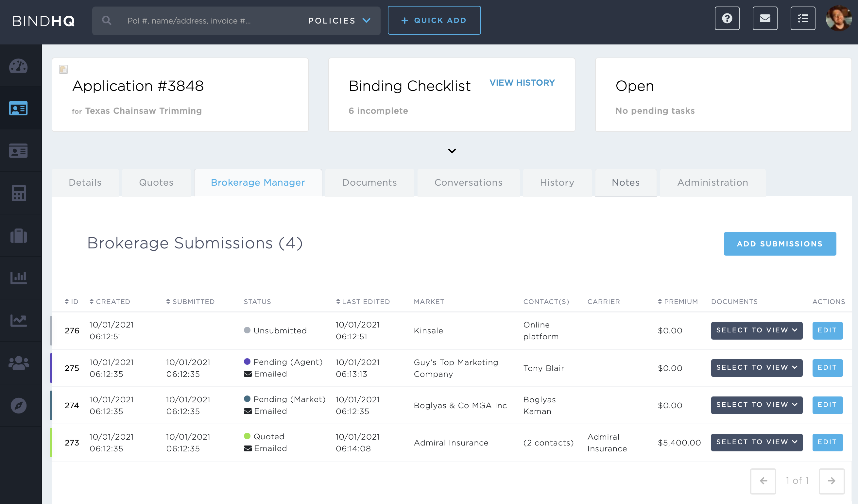Click the 'Application #3848' heading
Viewport: 858px width, 504px height.
(138, 86)
